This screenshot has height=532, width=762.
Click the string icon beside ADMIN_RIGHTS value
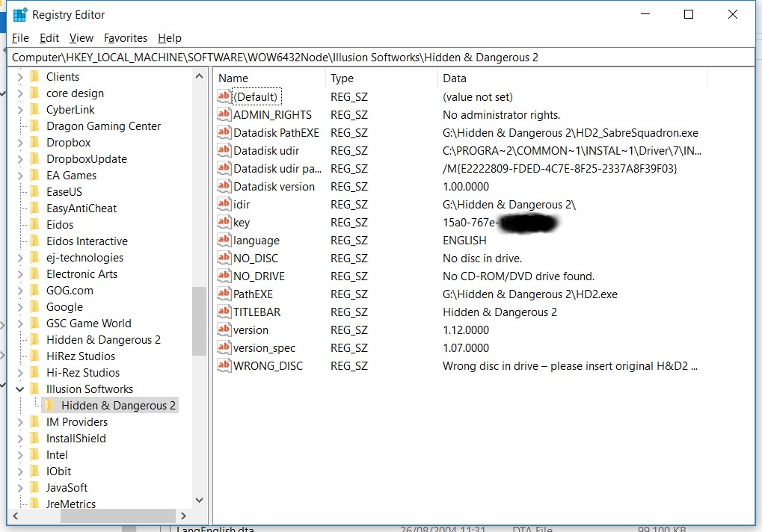[224, 114]
